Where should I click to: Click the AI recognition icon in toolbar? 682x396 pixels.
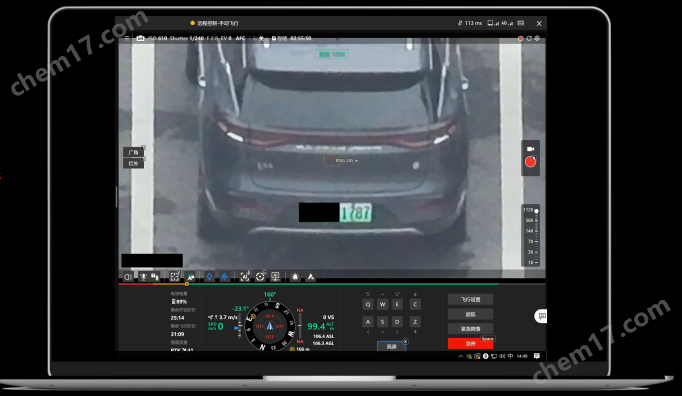click(x=245, y=276)
